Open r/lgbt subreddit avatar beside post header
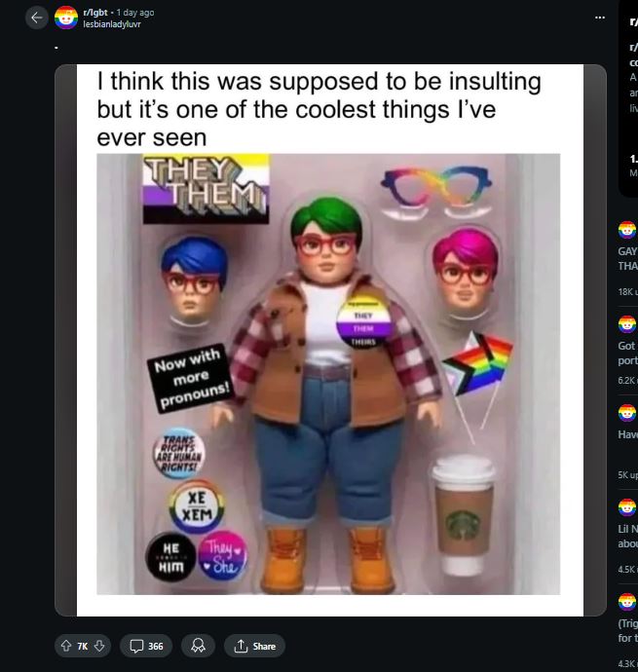 coord(66,18)
